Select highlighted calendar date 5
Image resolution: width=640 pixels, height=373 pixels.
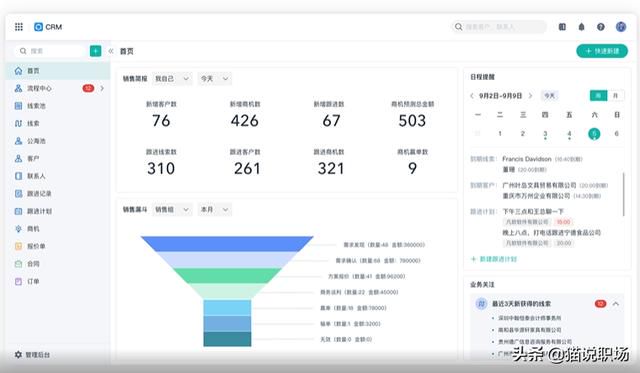(594, 133)
